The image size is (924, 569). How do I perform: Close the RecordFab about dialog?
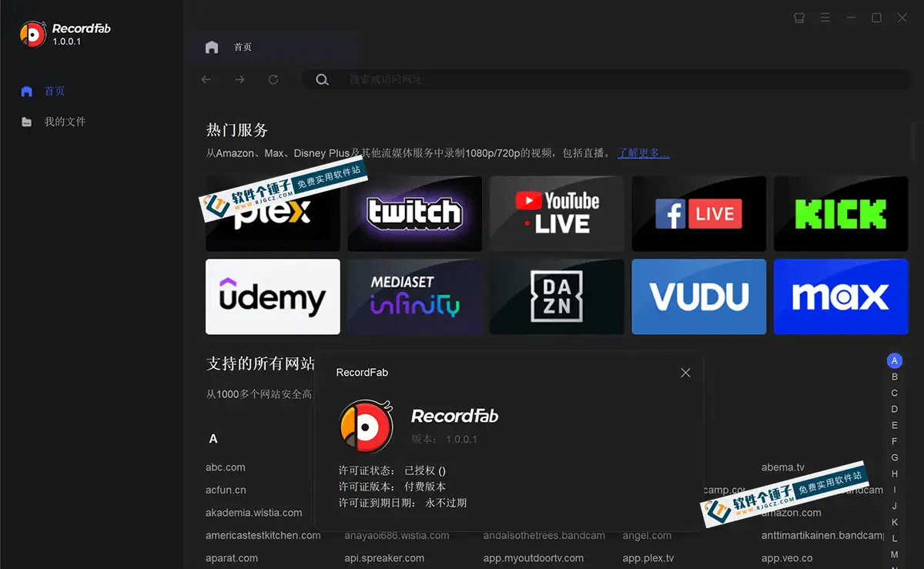(685, 373)
